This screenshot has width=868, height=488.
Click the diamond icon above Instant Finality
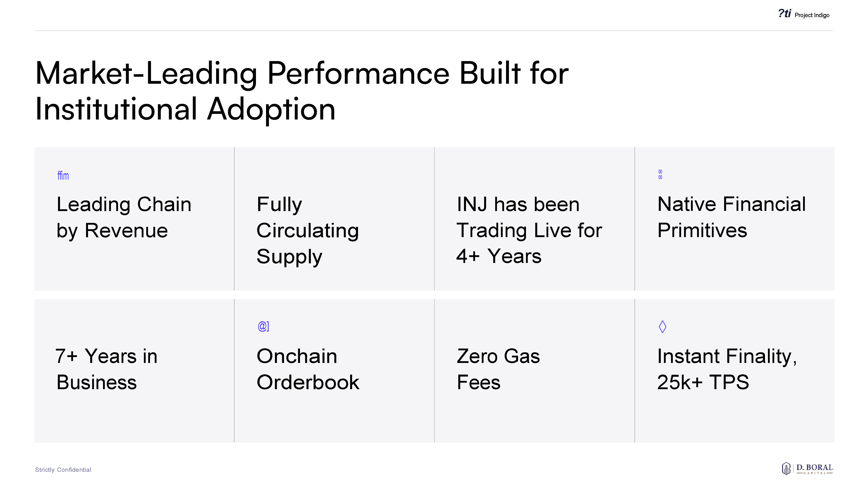(663, 326)
